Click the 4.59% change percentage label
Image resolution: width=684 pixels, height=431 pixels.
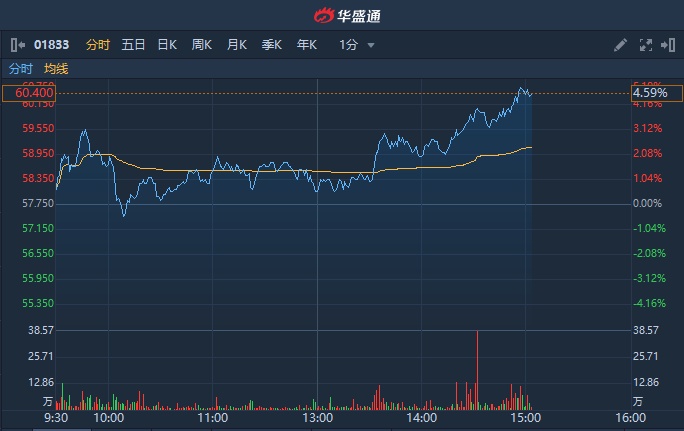point(650,93)
